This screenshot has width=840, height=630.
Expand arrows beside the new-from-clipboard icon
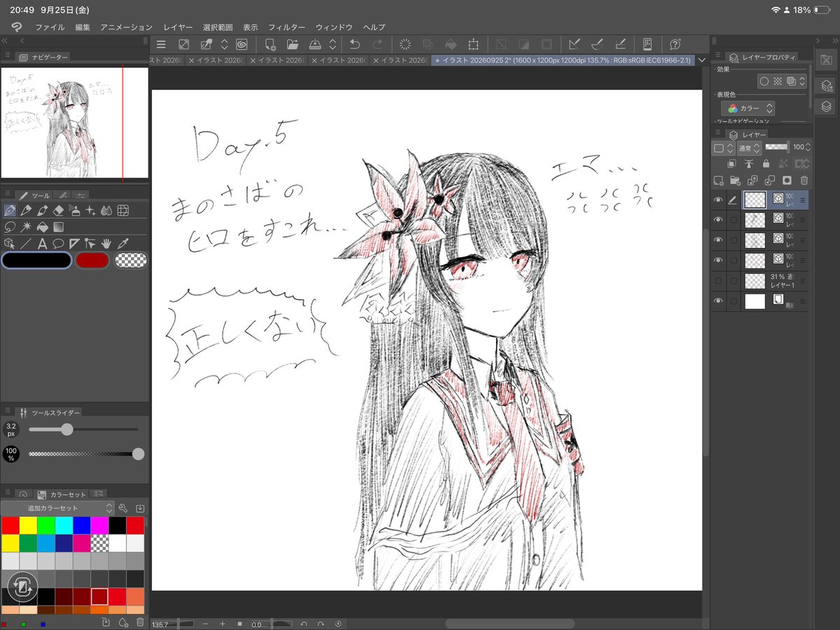click(x=224, y=44)
